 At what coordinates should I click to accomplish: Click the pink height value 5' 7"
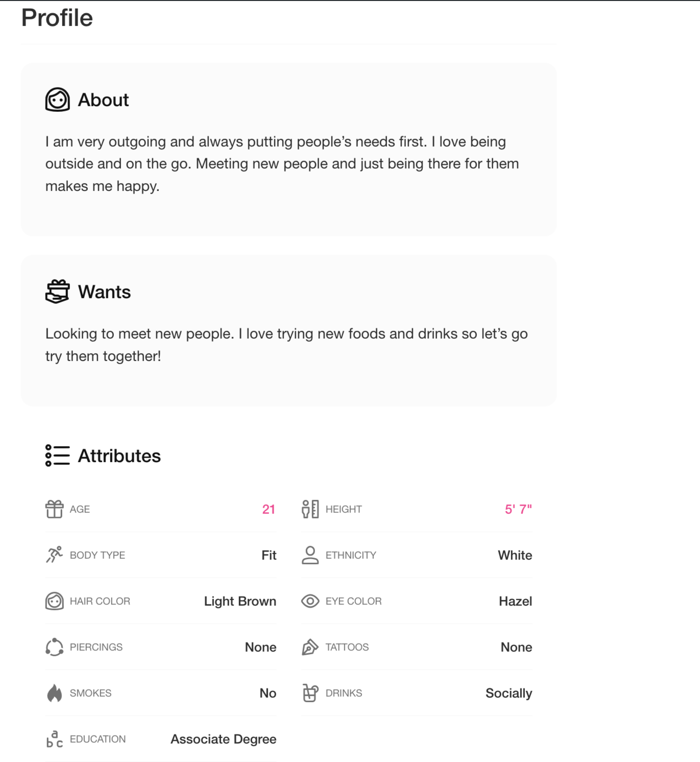(518, 509)
